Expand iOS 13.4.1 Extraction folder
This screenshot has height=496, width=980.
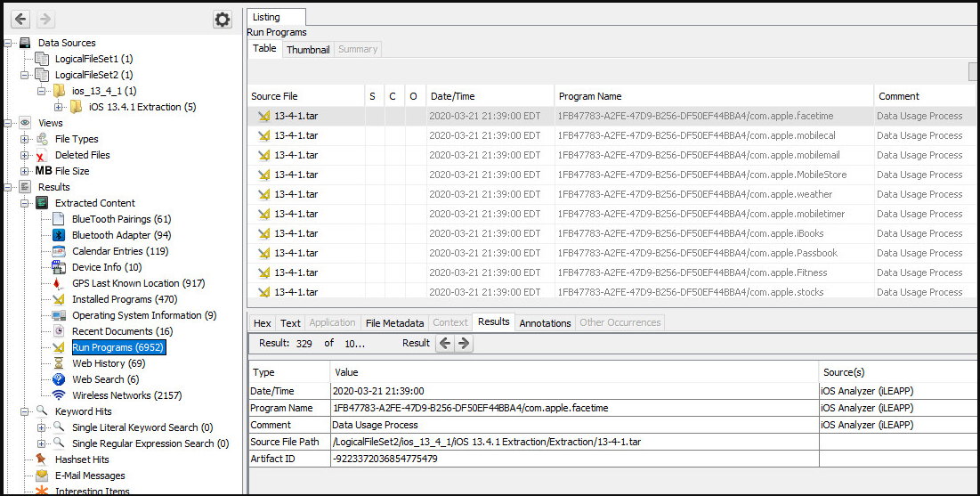coord(59,107)
